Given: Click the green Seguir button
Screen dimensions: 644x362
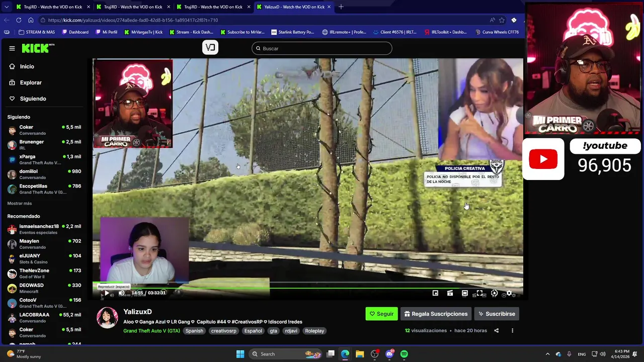Looking at the screenshot, I should [381, 314].
